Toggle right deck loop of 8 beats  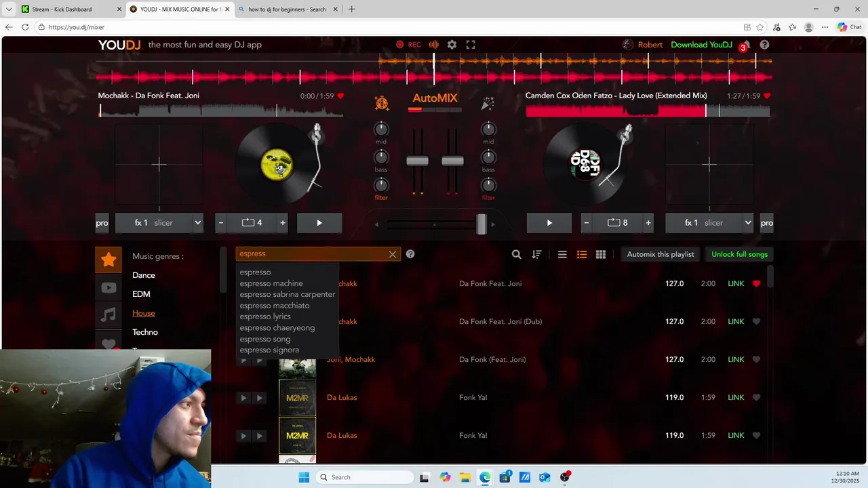point(617,222)
